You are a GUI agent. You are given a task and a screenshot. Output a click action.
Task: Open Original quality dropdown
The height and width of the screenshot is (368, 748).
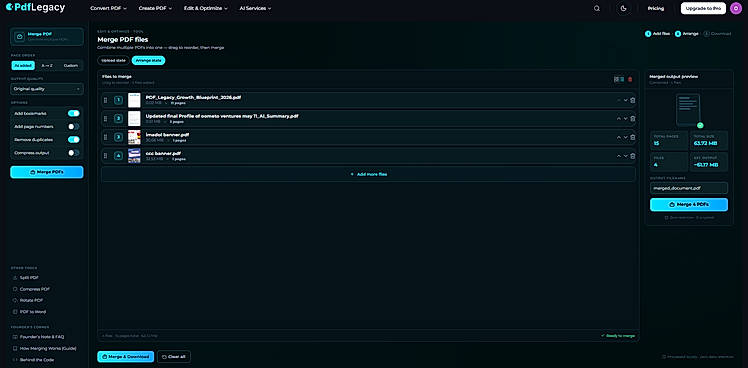pyautogui.click(x=47, y=89)
